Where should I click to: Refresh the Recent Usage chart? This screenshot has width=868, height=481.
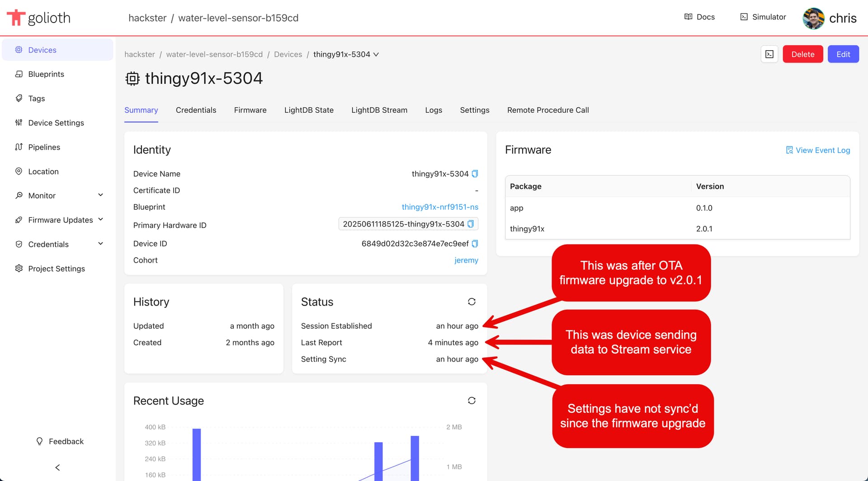472,401
